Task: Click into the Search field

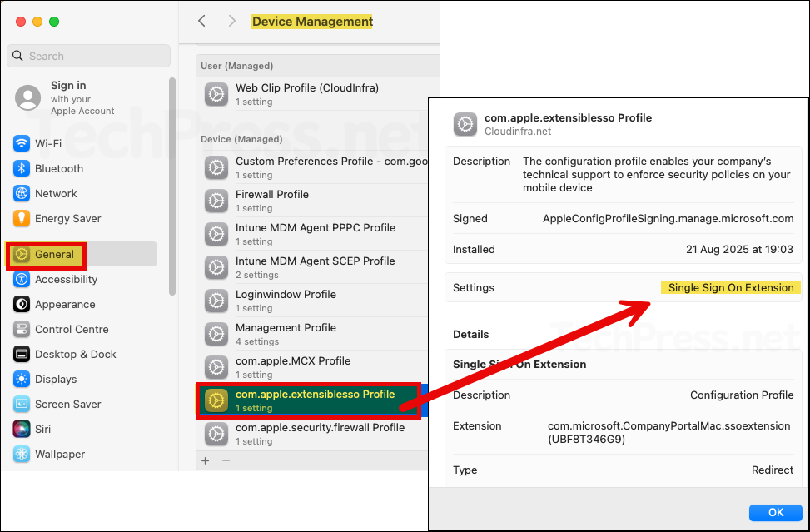Action: 88,56
